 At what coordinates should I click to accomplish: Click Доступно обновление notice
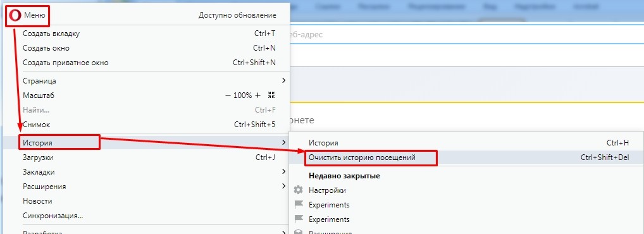click(x=237, y=16)
